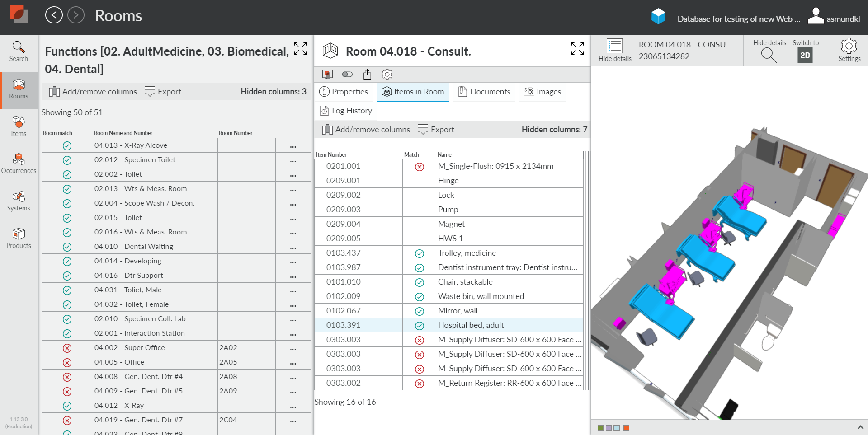Go to Occurrences in the sidebar
Screen dimensions: 868x435
pyautogui.click(x=19, y=163)
